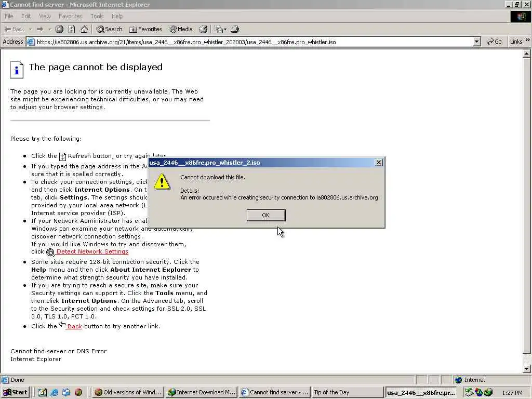Click the Go button
532x399 pixels.
(495, 42)
